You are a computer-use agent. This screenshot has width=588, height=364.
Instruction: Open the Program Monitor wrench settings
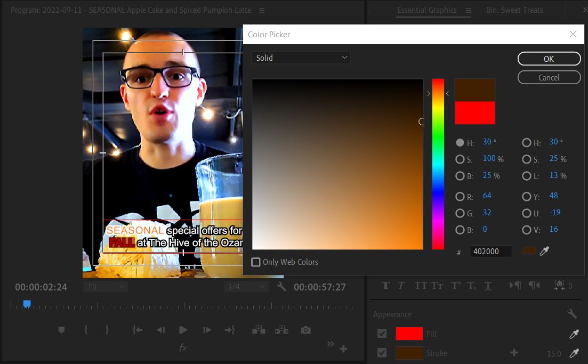(x=281, y=287)
